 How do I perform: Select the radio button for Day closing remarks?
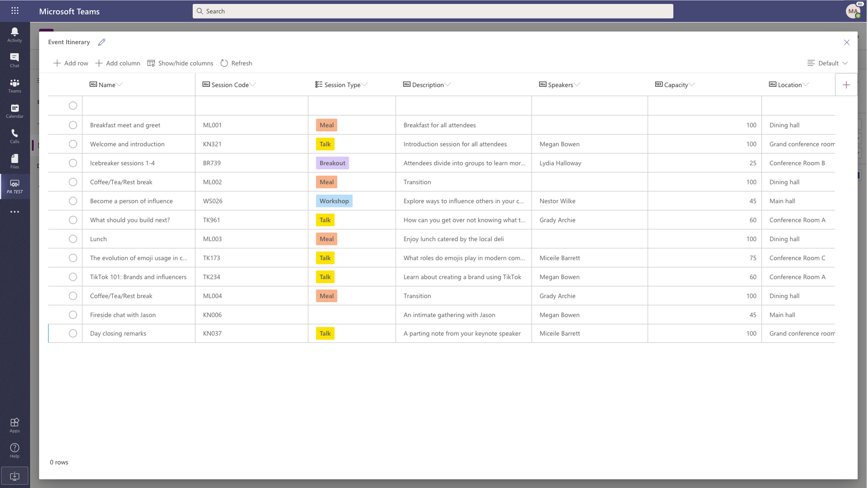pyautogui.click(x=73, y=333)
